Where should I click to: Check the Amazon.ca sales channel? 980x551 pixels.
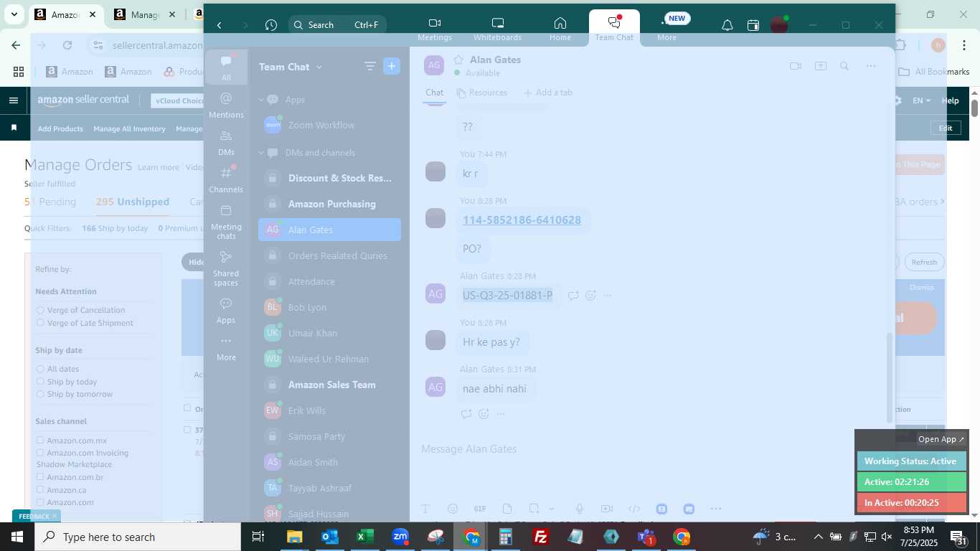41,490
